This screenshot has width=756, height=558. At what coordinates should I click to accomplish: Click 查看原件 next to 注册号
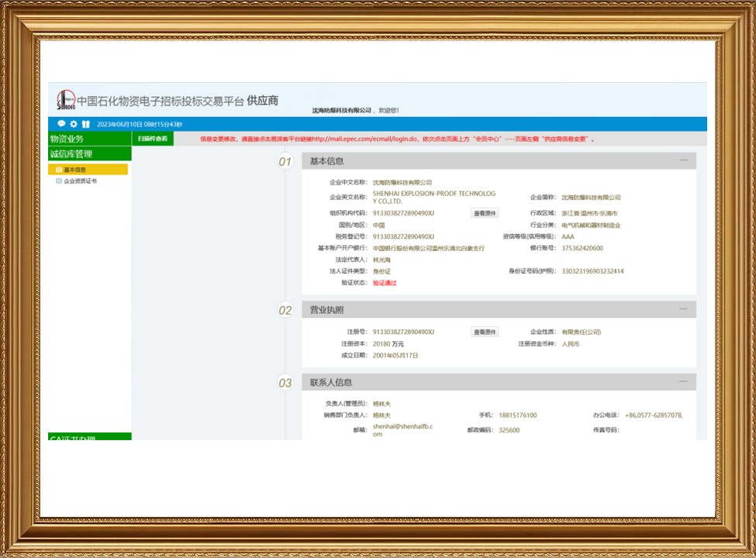(485, 332)
